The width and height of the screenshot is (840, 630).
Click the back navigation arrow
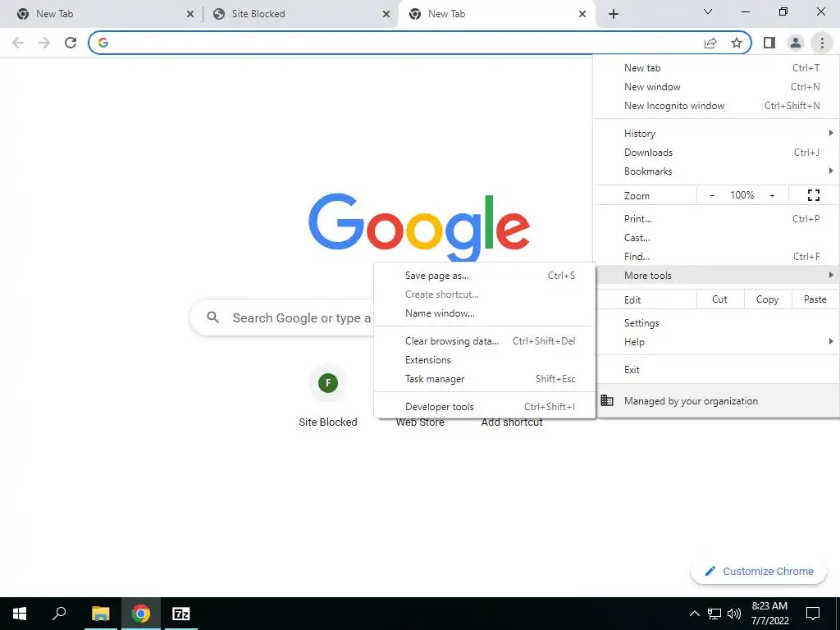pos(18,43)
